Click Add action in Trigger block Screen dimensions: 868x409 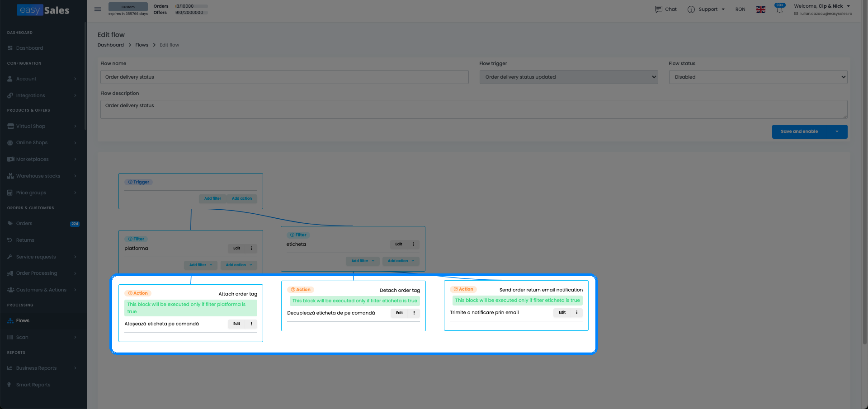[x=242, y=198]
